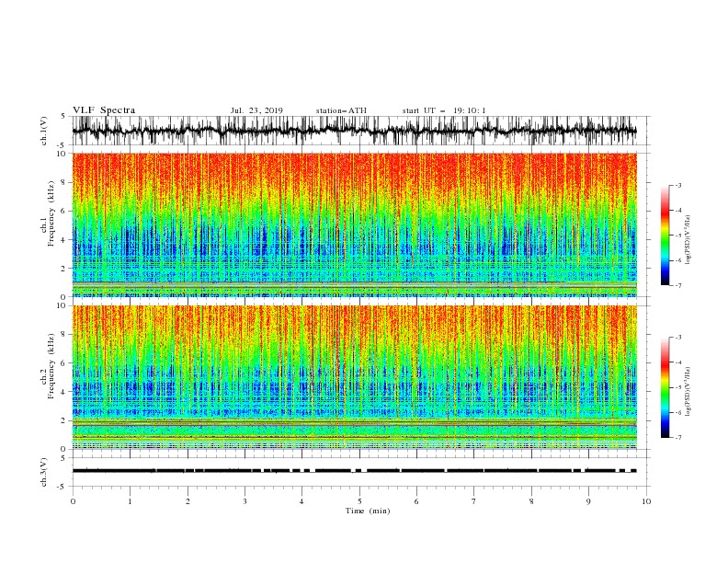
Task: Click inside the ch.1 spectrogram panel
Action: point(354,224)
